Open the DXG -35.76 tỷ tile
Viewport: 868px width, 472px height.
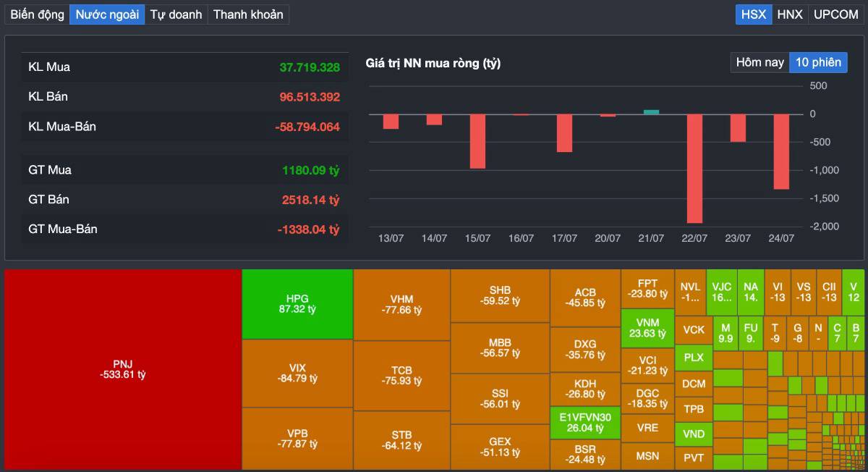(585, 349)
